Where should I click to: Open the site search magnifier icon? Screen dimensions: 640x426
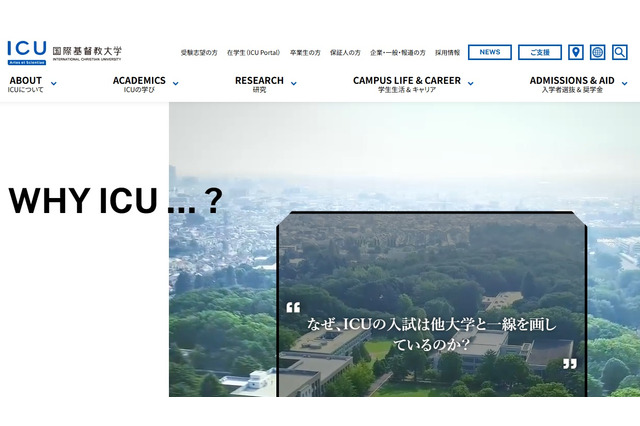tap(620, 52)
